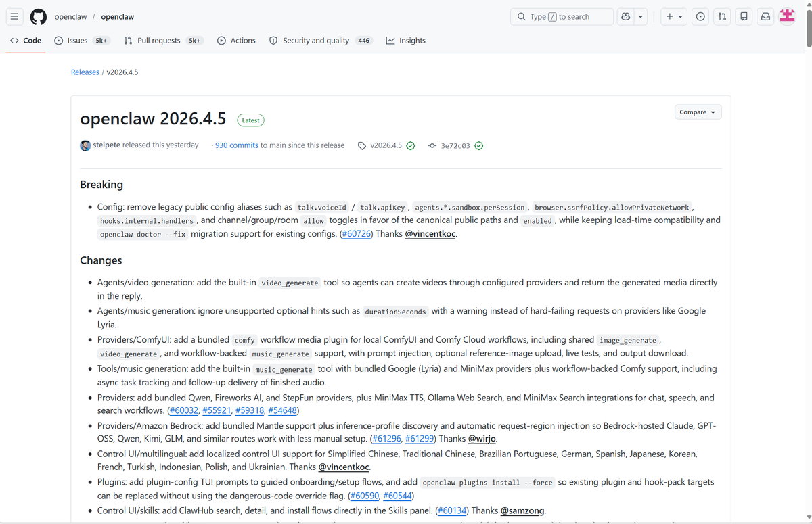Expand the Copilot dropdown arrow
The width and height of the screenshot is (812, 524).
point(641,17)
